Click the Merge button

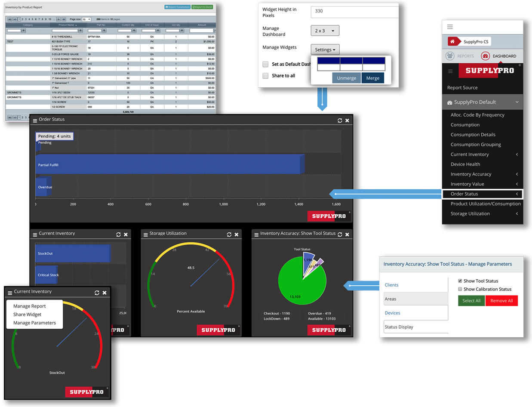pyautogui.click(x=373, y=78)
